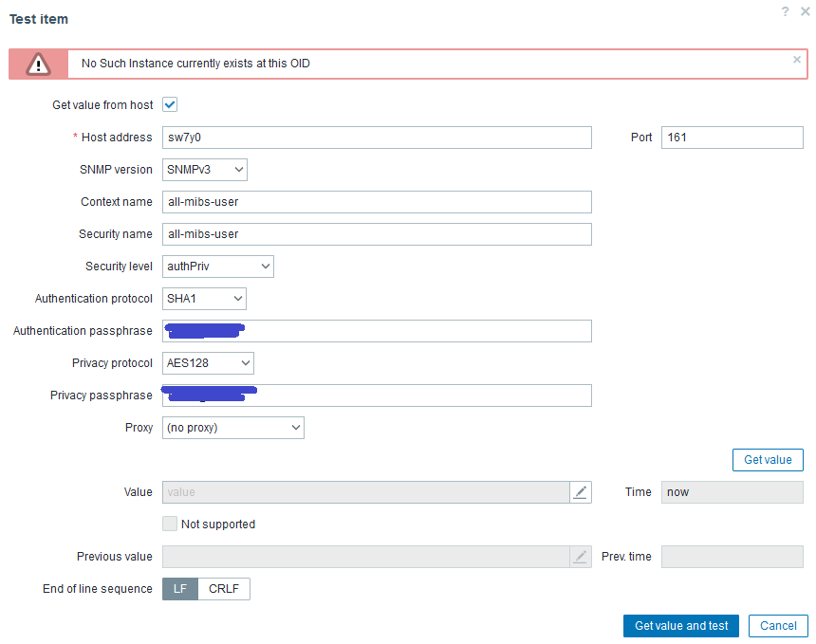Select LF end of line sequence

coord(180,589)
